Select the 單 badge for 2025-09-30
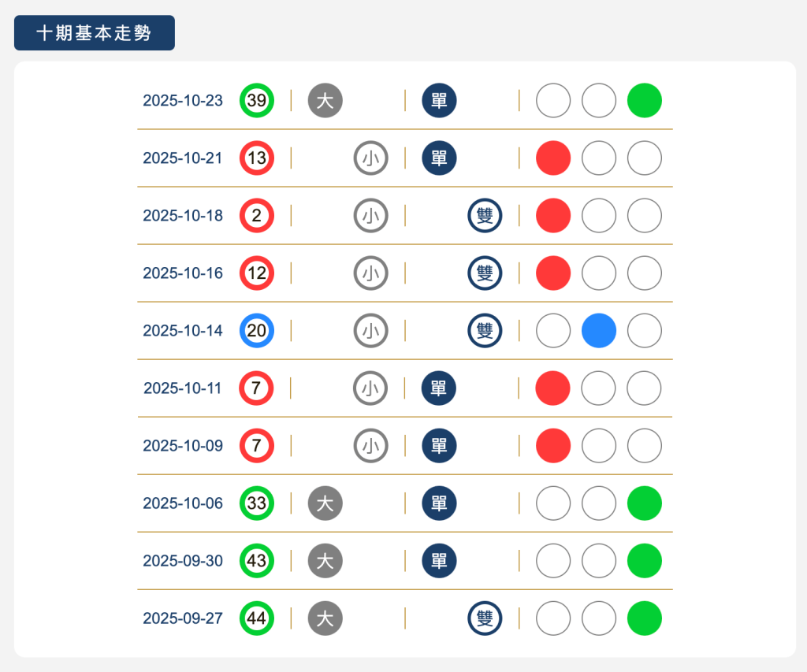This screenshot has height=672, width=807. 439,561
